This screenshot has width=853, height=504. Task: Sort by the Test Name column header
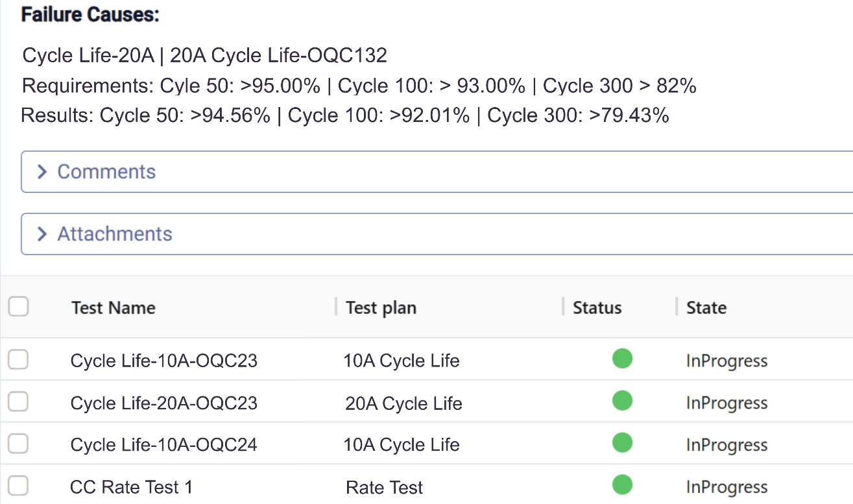point(114,307)
